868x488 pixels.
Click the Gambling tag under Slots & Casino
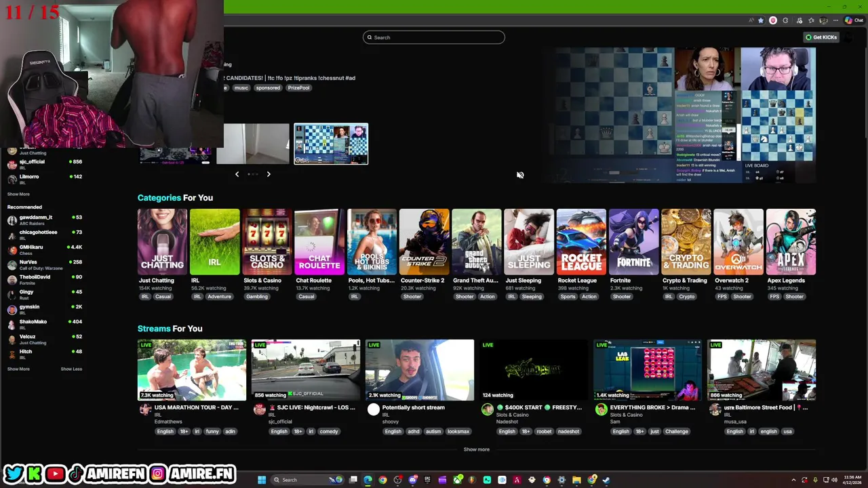tap(257, 297)
